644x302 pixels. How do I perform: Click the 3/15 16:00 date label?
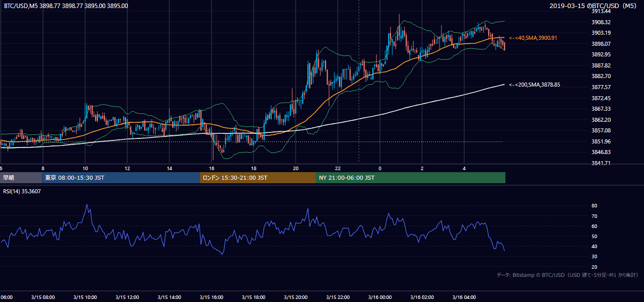(211, 297)
